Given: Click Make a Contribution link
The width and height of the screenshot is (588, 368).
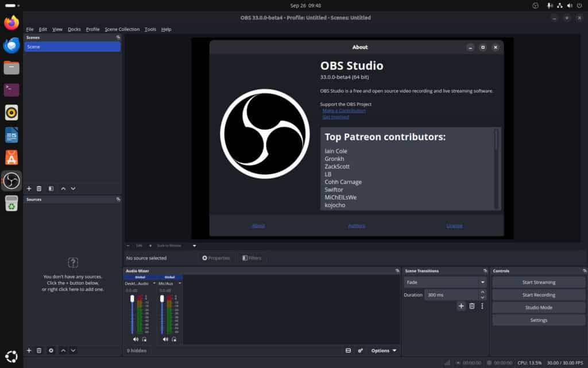Looking at the screenshot, I should pyautogui.click(x=344, y=111).
